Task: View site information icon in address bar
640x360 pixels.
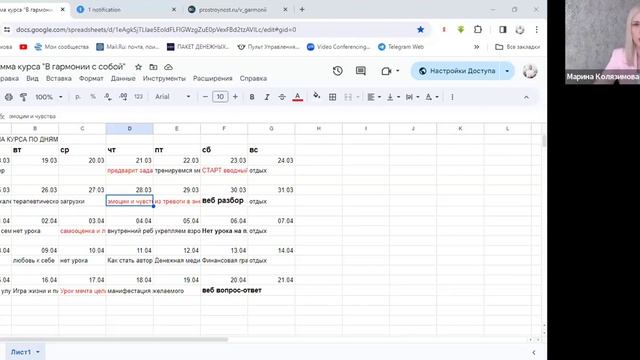Action: pos(7,29)
